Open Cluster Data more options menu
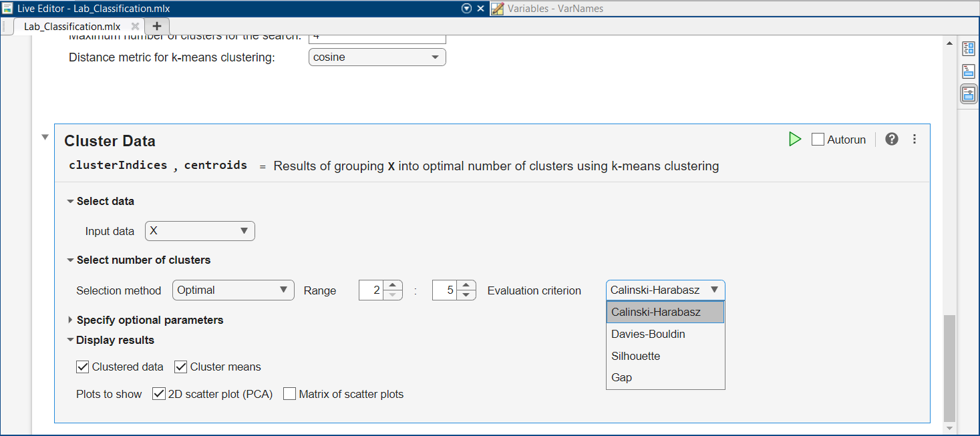The image size is (980, 436). pos(915,140)
